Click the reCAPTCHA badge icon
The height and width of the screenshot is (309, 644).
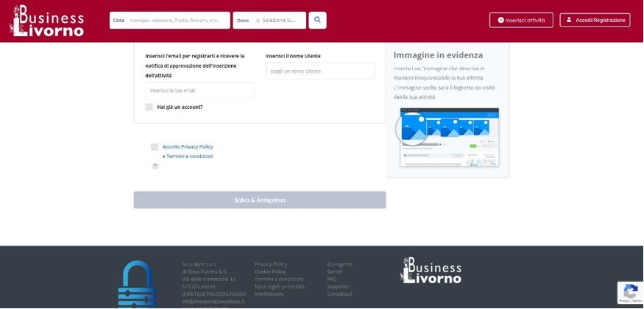[629, 292]
